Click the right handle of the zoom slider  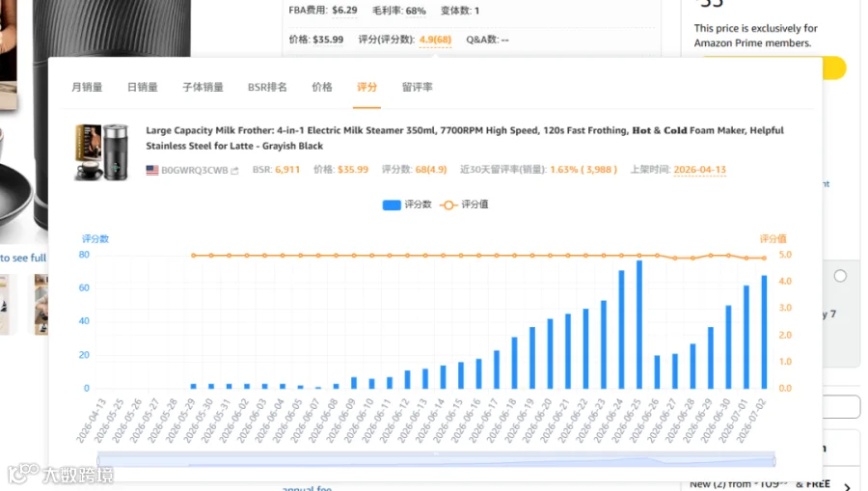pos(773,460)
